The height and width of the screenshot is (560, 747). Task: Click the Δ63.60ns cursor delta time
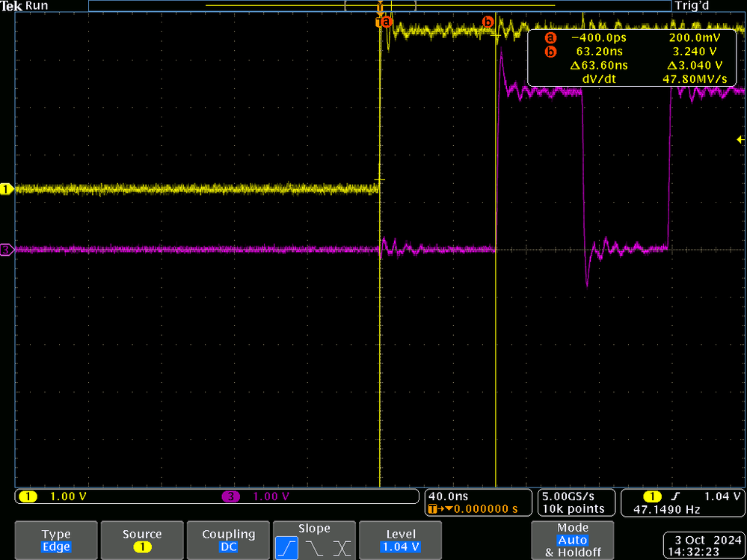click(x=598, y=65)
